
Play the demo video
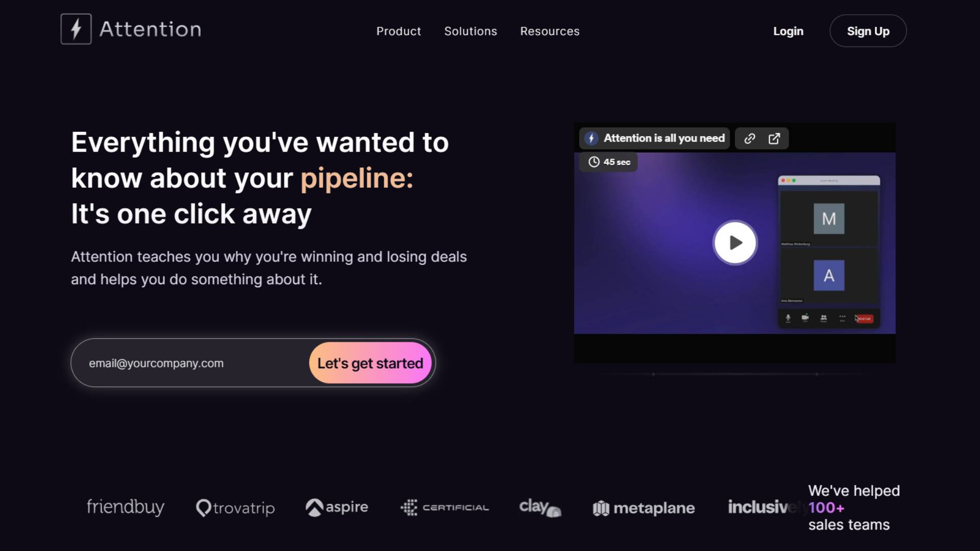tap(734, 243)
